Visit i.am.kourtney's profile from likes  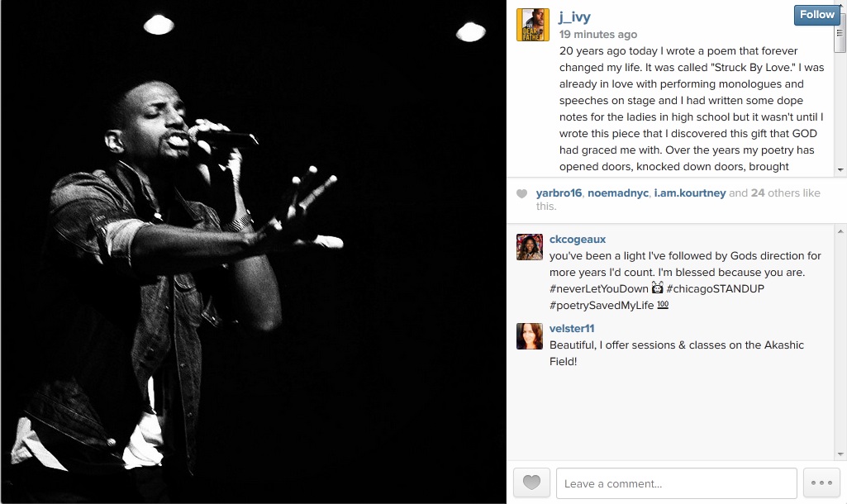click(690, 193)
